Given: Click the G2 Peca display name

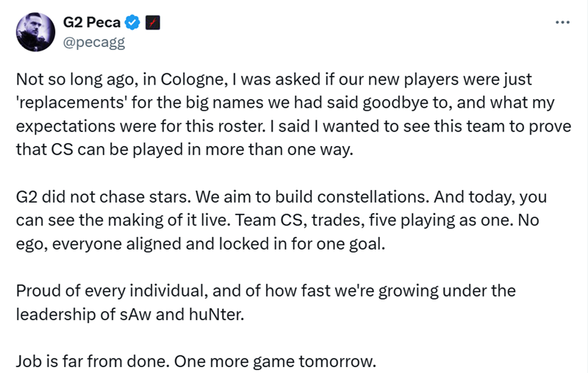Looking at the screenshot, I should click(92, 23).
